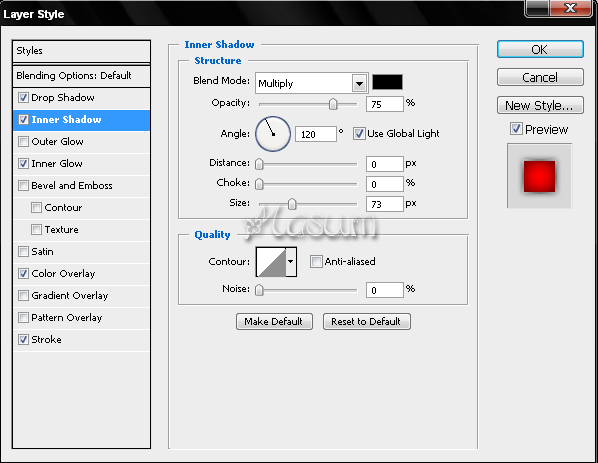Open the Blend Mode dropdown arrow
Viewport: 598px width, 463px height.
click(x=359, y=83)
